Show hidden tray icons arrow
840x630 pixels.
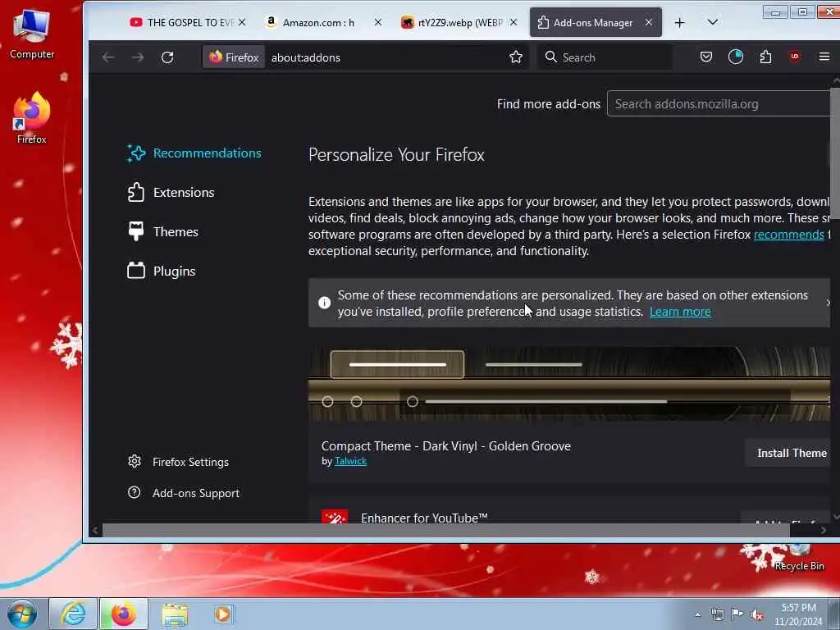(x=697, y=615)
